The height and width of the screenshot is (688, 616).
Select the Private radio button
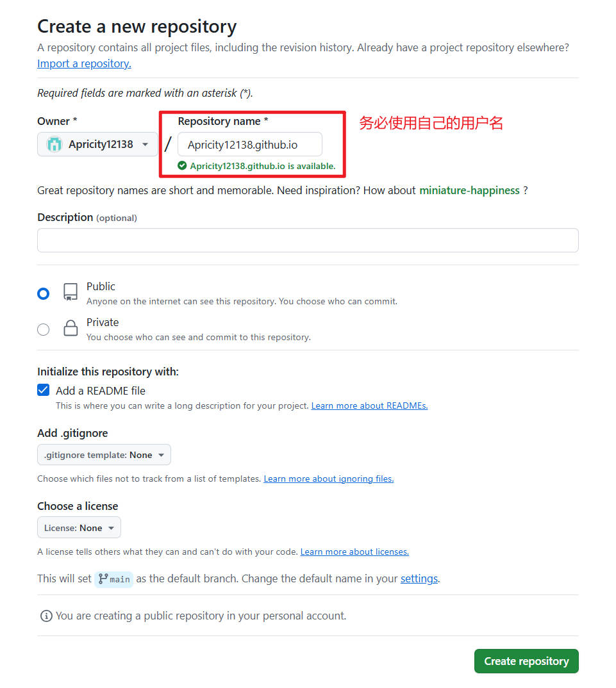(x=43, y=329)
